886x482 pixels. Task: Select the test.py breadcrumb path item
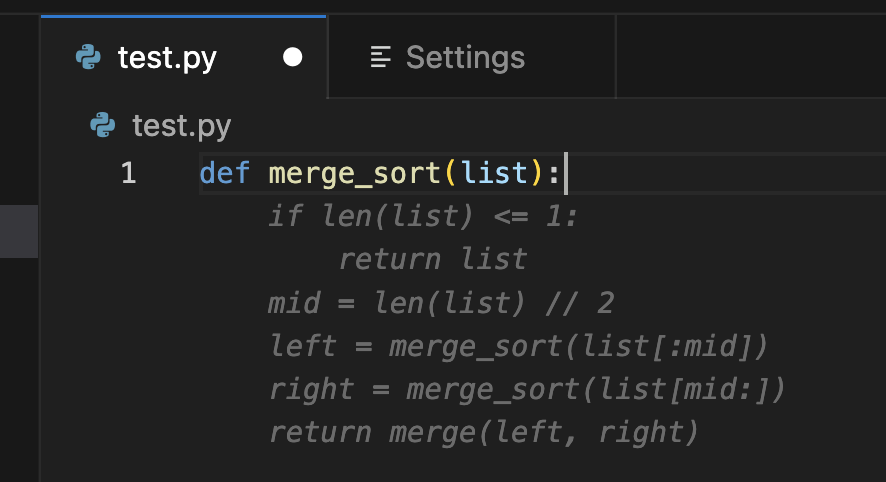click(181, 126)
